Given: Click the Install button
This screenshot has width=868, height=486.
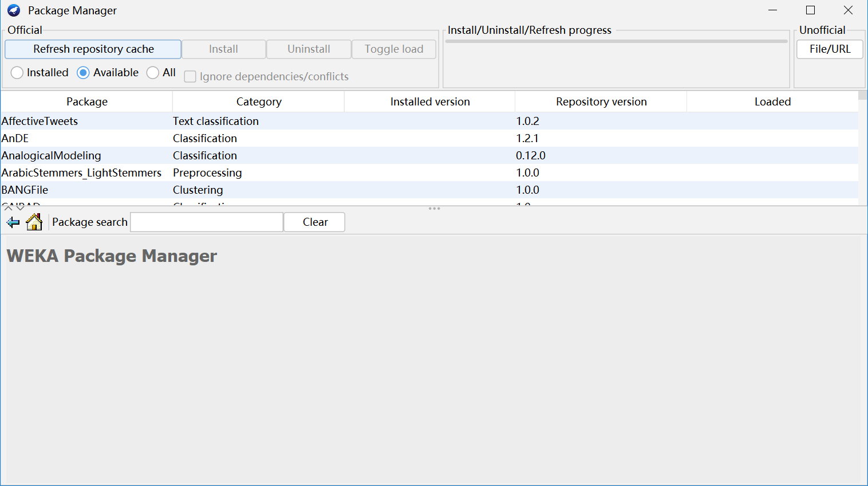Looking at the screenshot, I should [x=223, y=49].
